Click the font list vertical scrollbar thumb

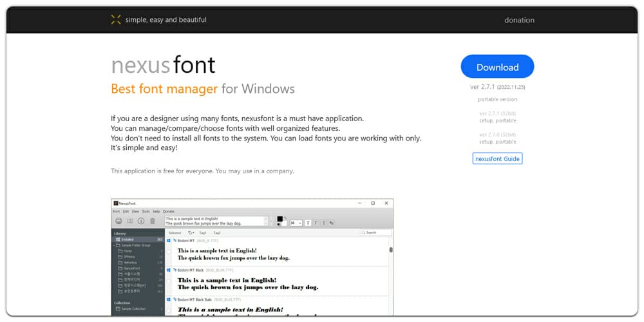coord(391,250)
